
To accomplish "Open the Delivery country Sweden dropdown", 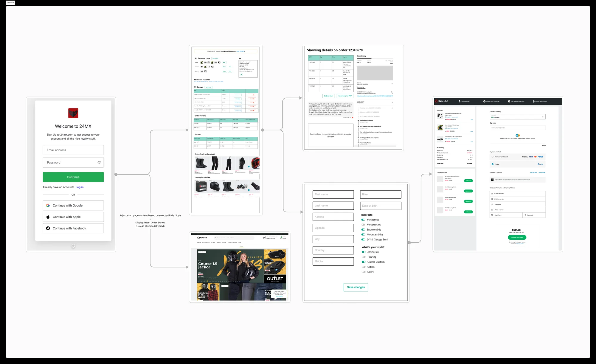I will pos(518,117).
